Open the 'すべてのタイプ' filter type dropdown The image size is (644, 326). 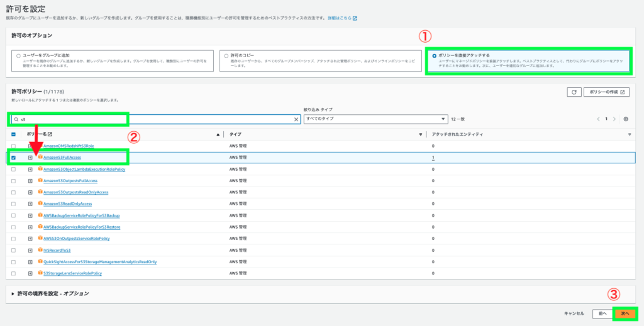pos(374,119)
